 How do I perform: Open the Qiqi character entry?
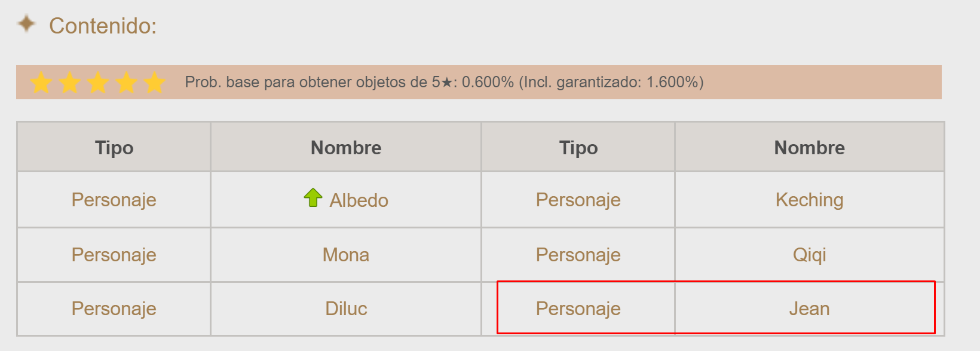[809, 255]
